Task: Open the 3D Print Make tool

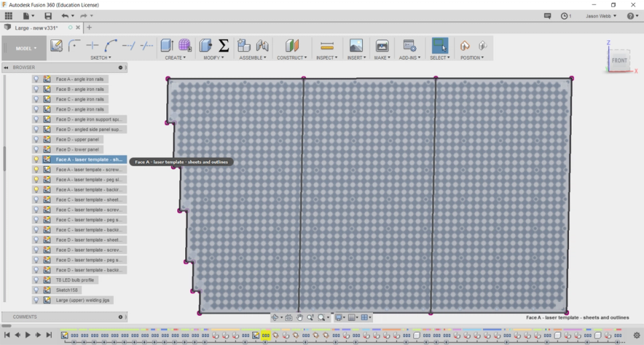Action: [x=382, y=46]
